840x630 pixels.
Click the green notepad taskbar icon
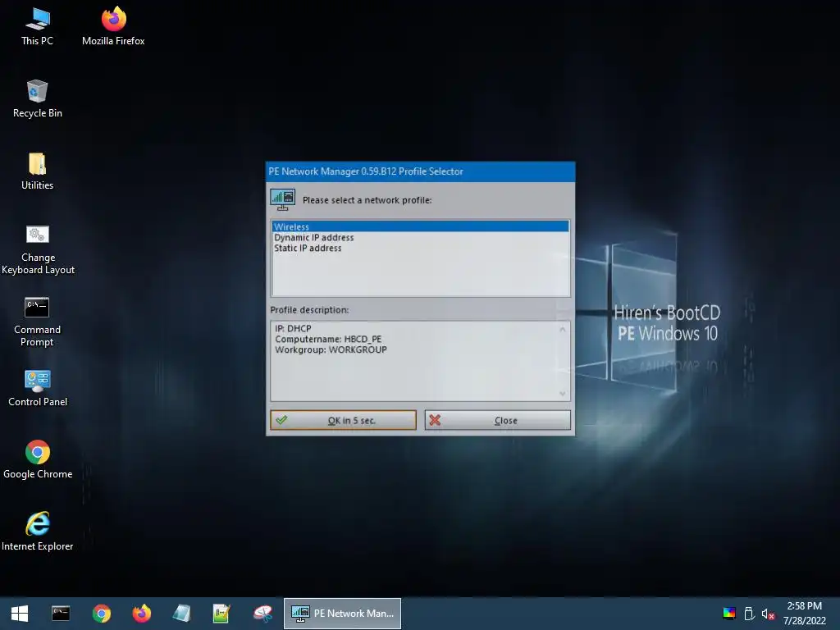tap(221, 614)
